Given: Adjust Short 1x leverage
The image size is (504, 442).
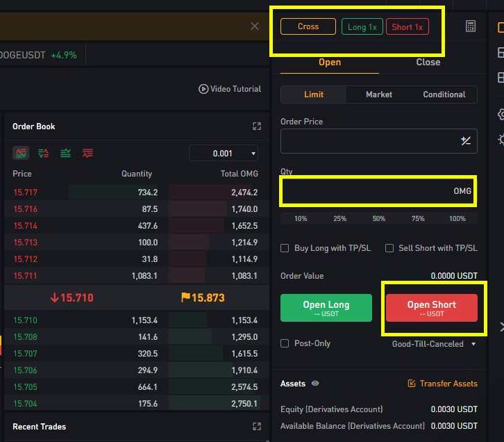Looking at the screenshot, I should click(407, 26).
